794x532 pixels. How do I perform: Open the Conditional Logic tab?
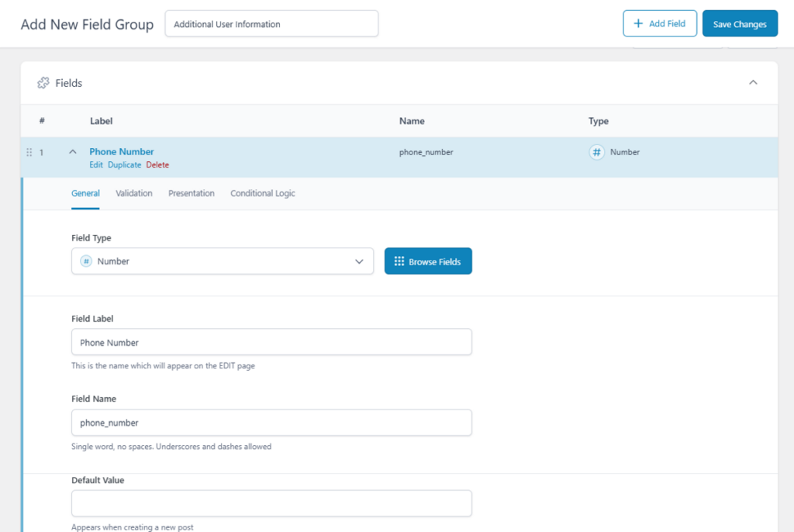click(261, 193)
